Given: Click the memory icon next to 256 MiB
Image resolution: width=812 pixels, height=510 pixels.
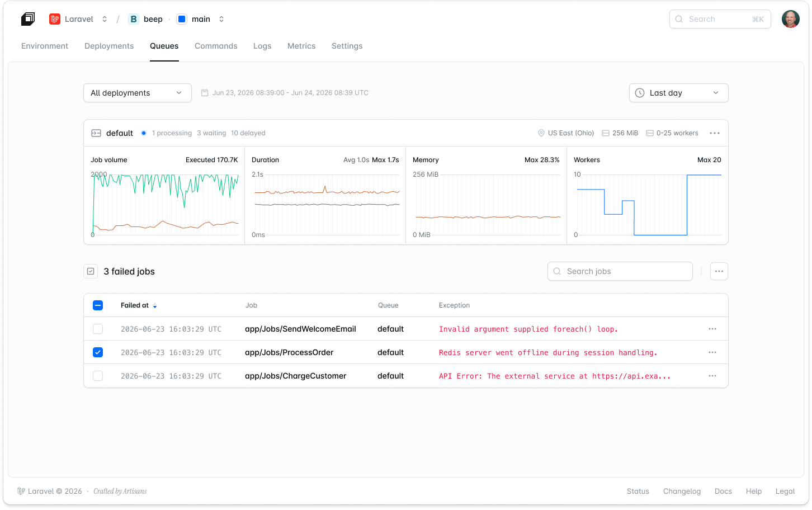Looking at the screenshot, I should (x=606, y=133).
